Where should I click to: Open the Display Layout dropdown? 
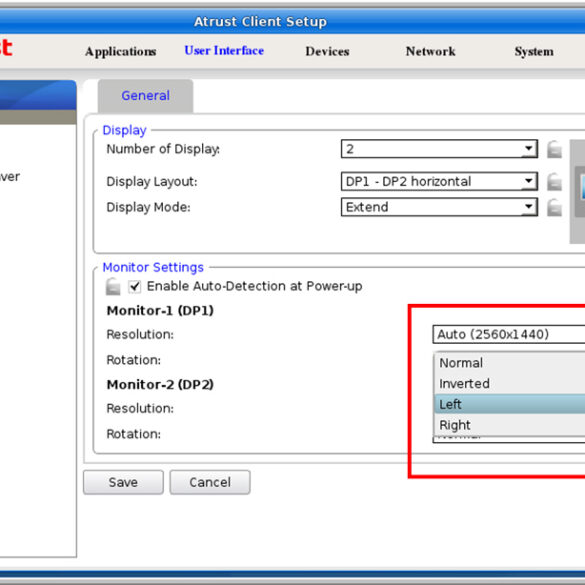pos(439,181)
